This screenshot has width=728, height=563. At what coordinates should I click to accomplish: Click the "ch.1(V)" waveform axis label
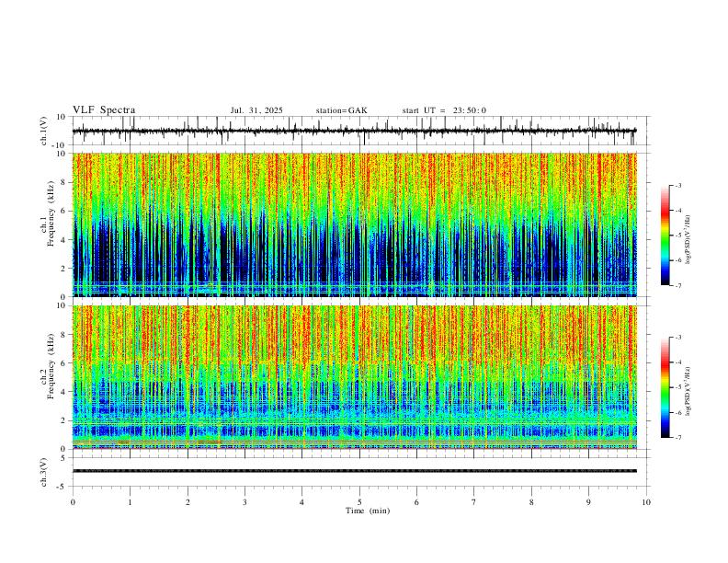tap(44, 131)
